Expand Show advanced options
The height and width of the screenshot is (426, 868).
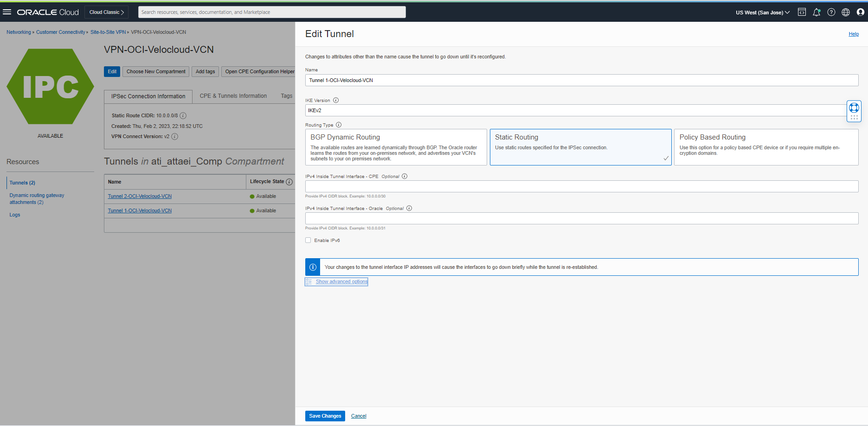coord(341,281)
